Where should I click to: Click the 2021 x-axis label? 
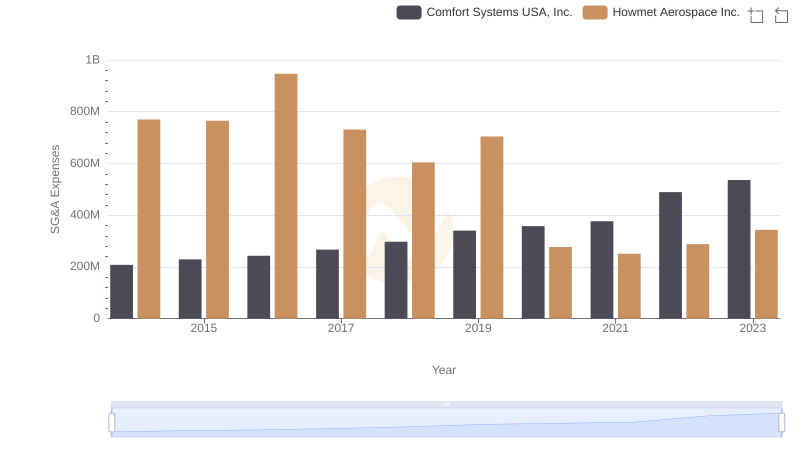[x=615, y=328]
